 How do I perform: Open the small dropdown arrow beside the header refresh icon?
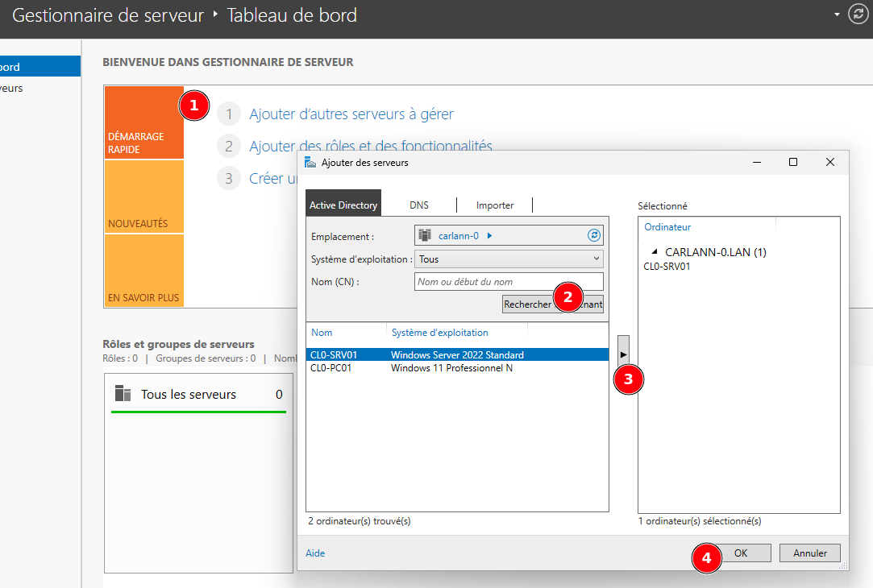point(837,14)
